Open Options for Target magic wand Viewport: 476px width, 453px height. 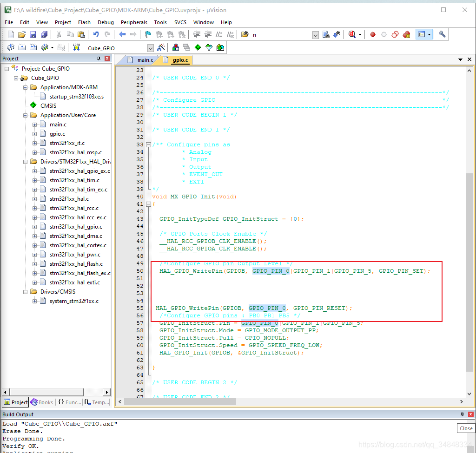click(161, 47)
